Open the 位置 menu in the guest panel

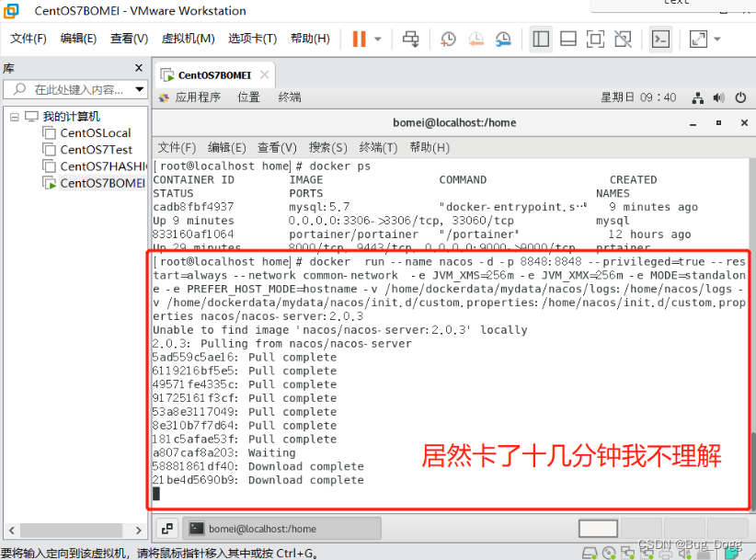[249, 97]
